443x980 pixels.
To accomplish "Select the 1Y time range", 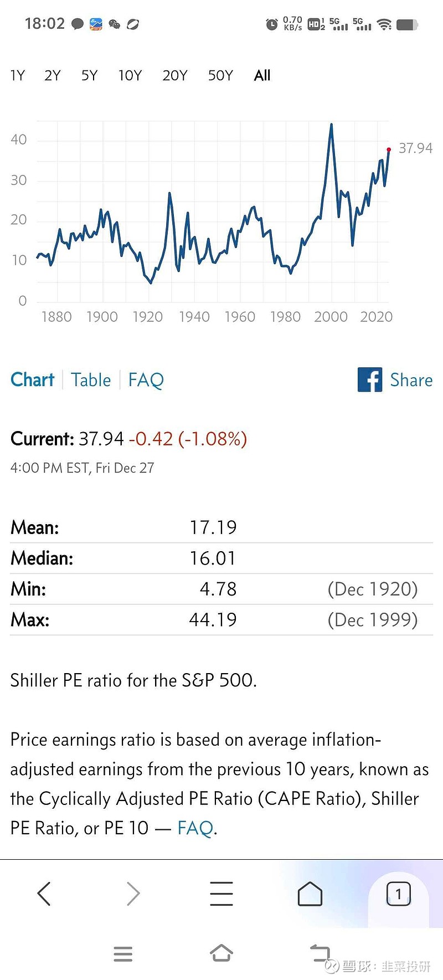I will tap(18, 75).
